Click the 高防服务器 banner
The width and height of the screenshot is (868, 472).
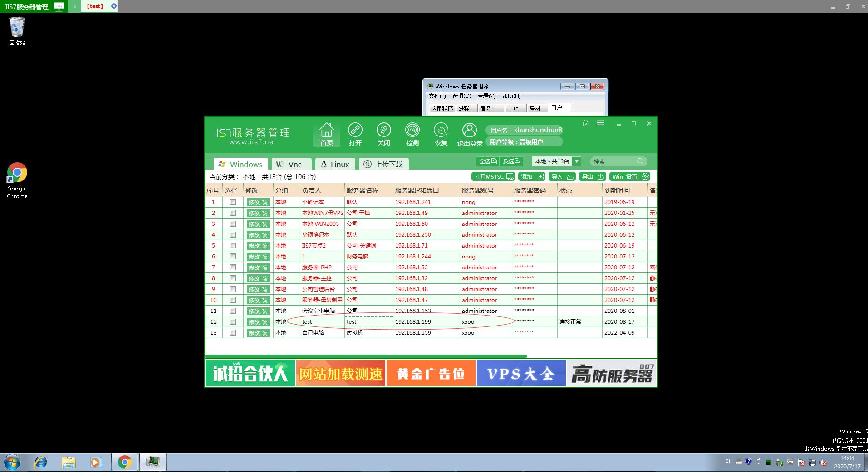click(x=612, y=373)
